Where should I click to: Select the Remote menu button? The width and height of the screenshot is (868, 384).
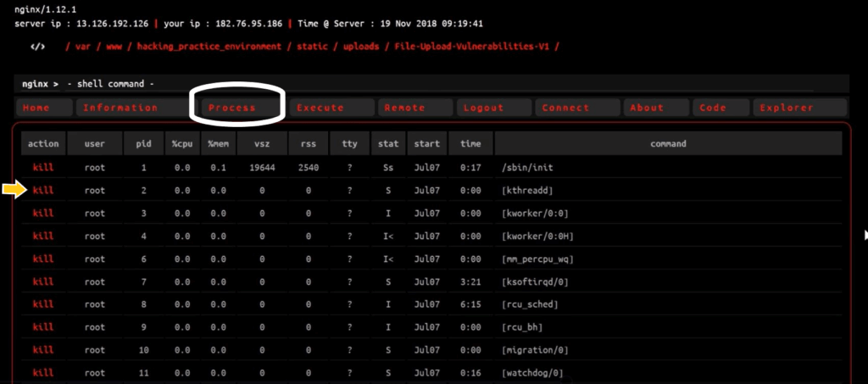click(404, 108)
